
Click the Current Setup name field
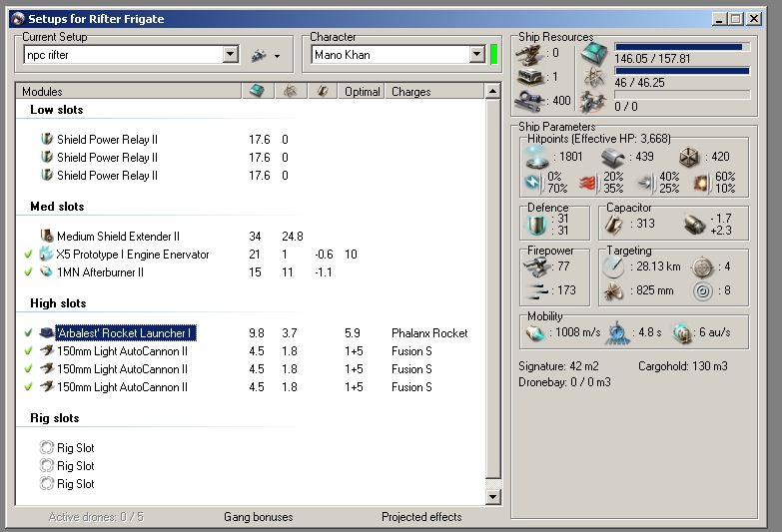pyautogui.click(x=123, y=54)
